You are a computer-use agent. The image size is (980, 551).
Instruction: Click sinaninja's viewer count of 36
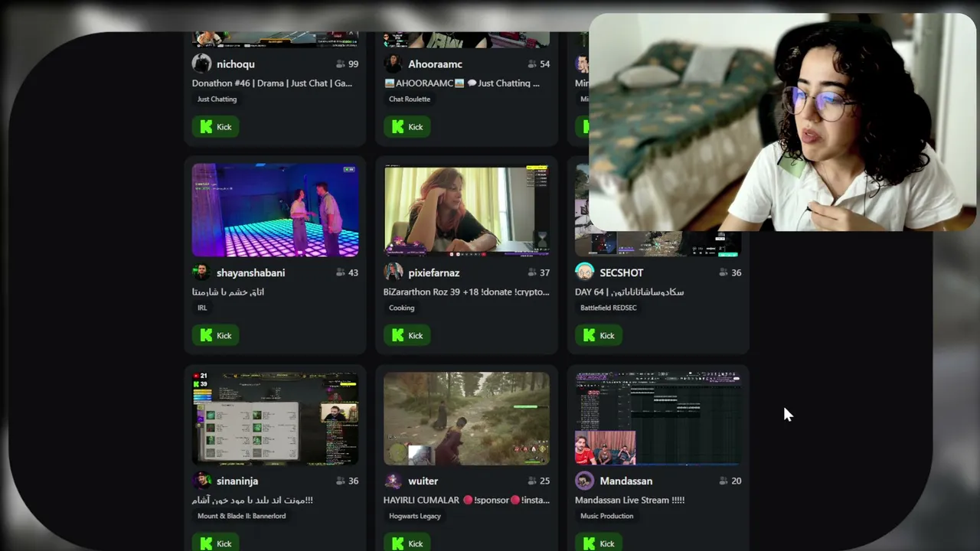click(347, 481)
